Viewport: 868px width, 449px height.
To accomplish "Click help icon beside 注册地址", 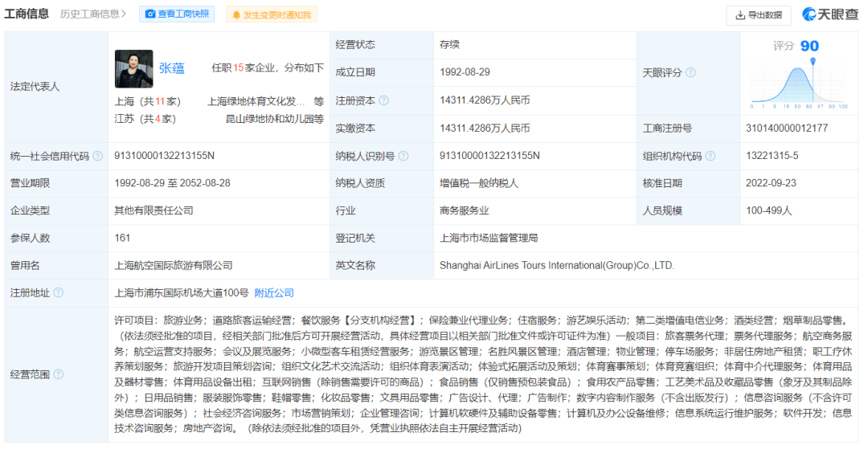I will (x=58, y=293).
